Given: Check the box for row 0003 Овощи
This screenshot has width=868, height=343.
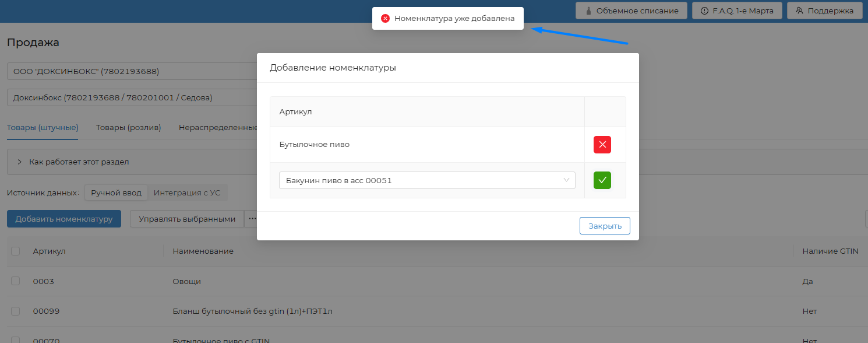Looking at the screenshot, I should click(16, 281).
